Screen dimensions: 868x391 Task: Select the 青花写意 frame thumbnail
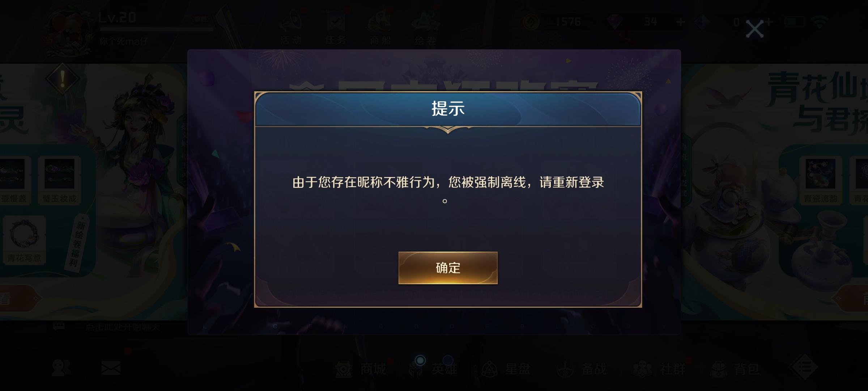(x=24, y=240)
